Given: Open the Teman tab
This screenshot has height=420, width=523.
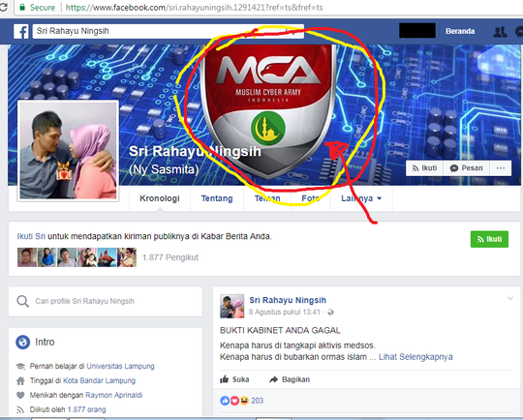Looking at the screenshot, I should (267, 198).
